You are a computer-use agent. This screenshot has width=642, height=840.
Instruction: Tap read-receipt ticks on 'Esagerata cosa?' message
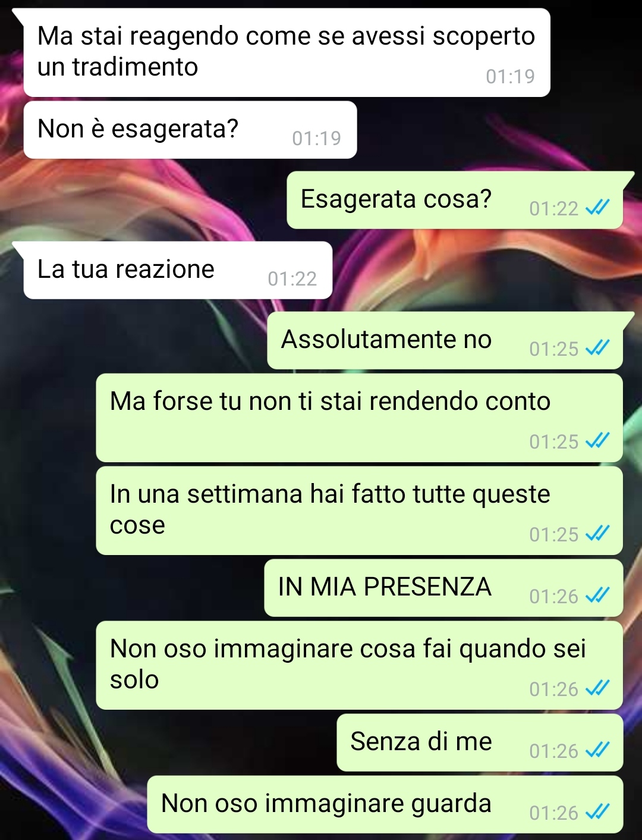[597, 208]
